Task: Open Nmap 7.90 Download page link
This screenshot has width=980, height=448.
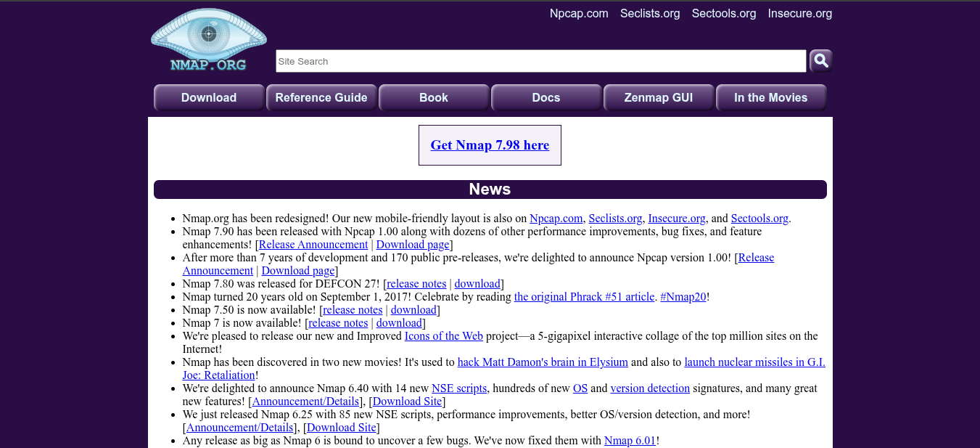Action: click(x=413, y=245)
